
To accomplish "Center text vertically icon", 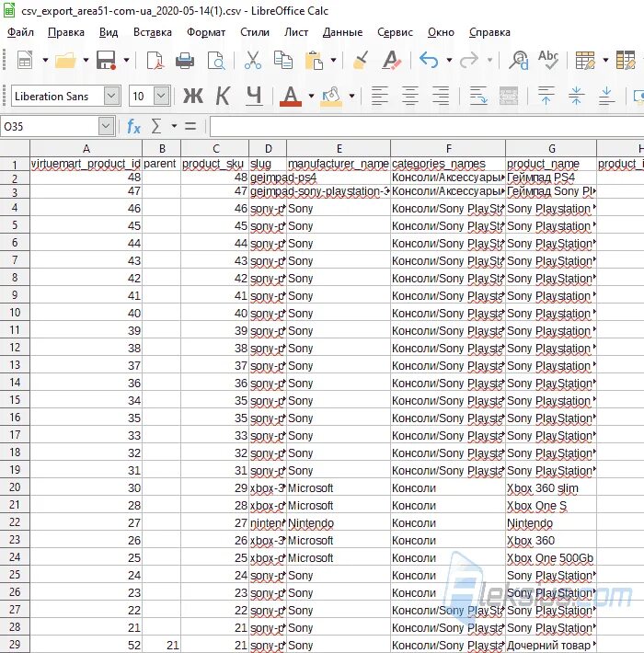I will (x=577, y=96).
